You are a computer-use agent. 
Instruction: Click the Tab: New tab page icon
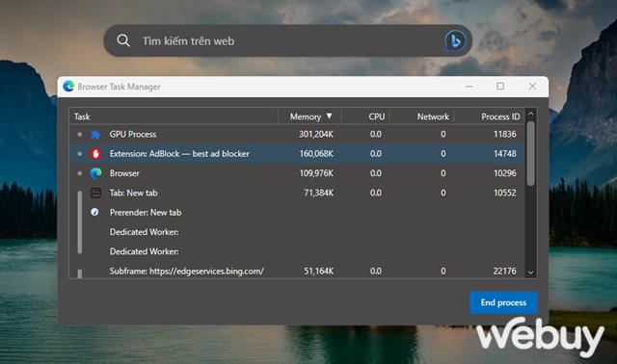pos(95,193)
